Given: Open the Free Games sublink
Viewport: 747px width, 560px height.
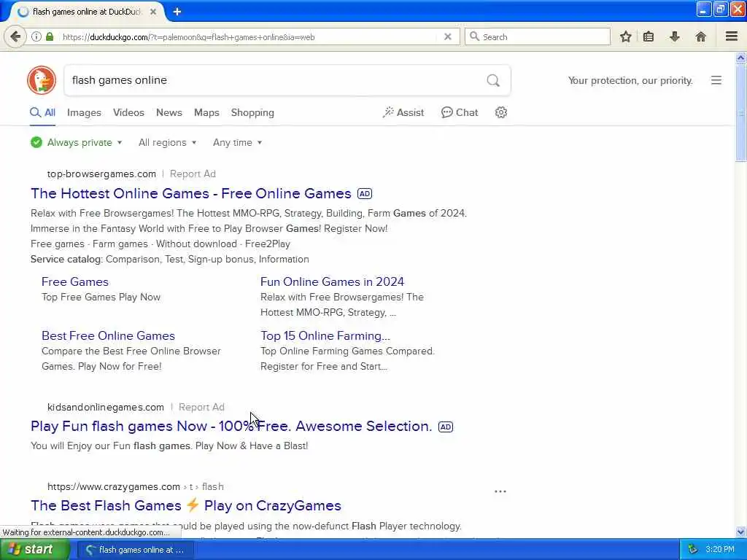Looking at the screenshot, I should tap(75, 281).
